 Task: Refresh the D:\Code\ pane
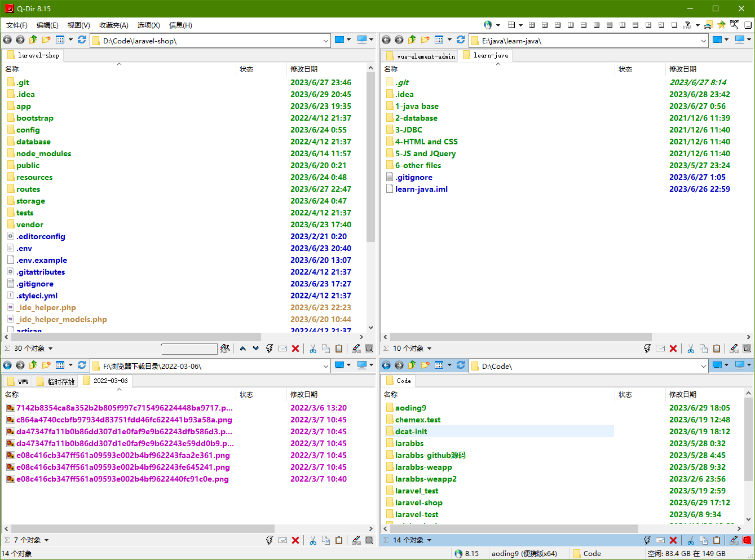[461, 365]
